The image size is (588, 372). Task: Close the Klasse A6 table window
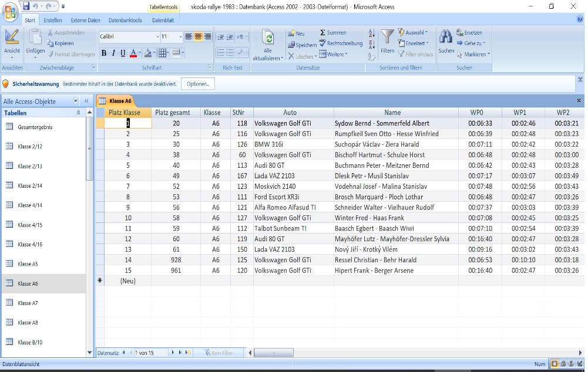point(579,100)
